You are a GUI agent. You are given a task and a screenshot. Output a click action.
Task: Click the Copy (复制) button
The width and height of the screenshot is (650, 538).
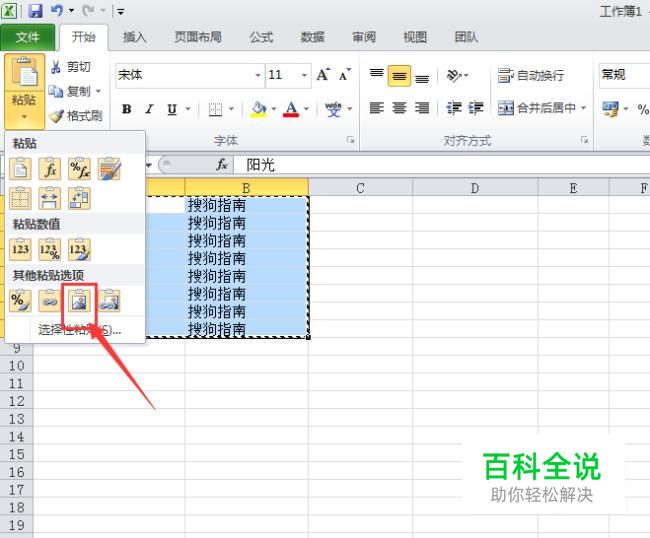[69, 91]
